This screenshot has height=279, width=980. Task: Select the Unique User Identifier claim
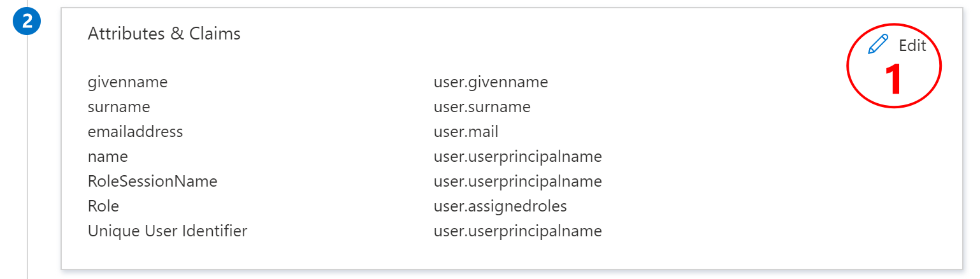(x=167, y=231)
